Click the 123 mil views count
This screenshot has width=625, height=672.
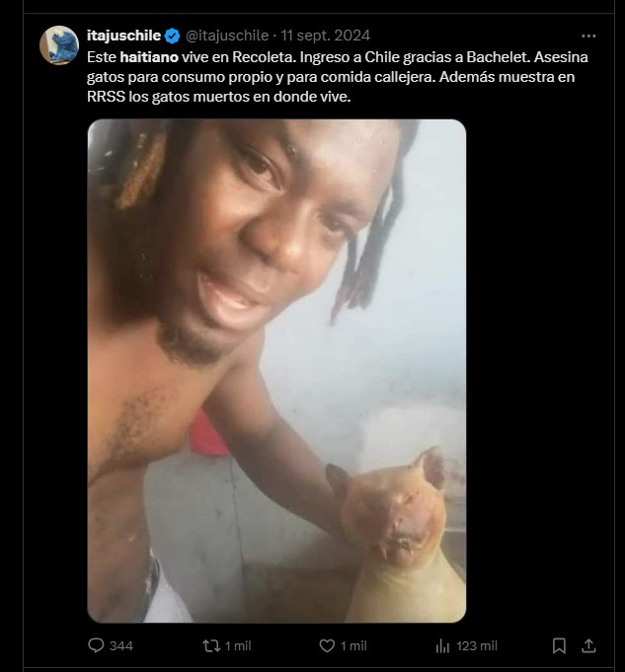(x=477, y=646)
